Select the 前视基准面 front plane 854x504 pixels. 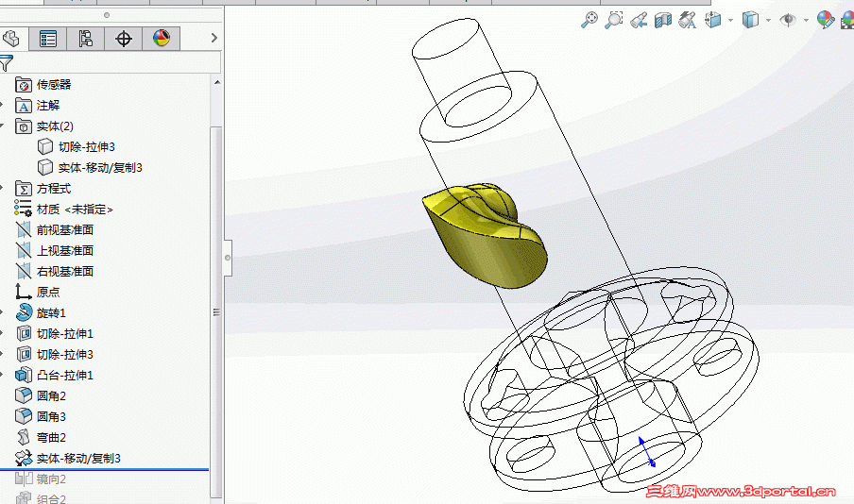(x=55, y=229)
